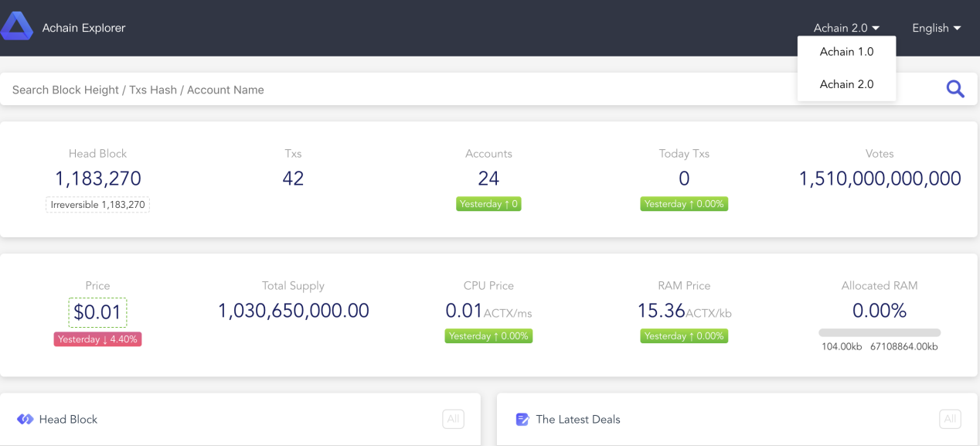Click Today Txs Yesterday 0.00% badge
The width and height of the screenshot is (980, 446).
click(684, 204)
